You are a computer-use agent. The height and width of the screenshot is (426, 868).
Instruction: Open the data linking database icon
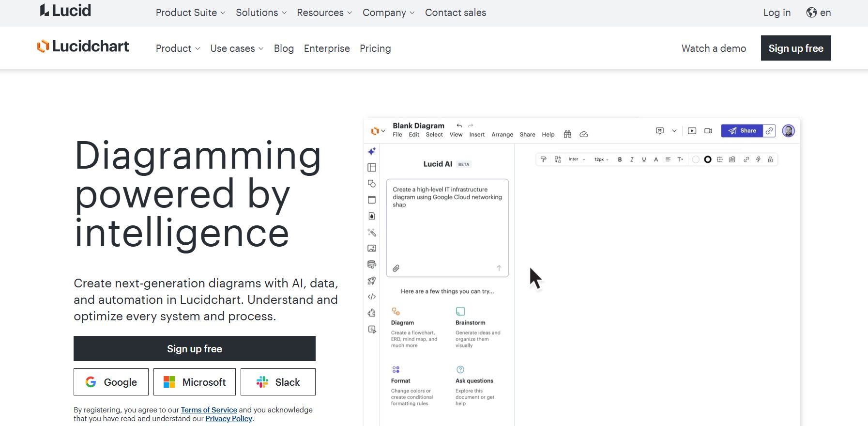coord(372,265)
